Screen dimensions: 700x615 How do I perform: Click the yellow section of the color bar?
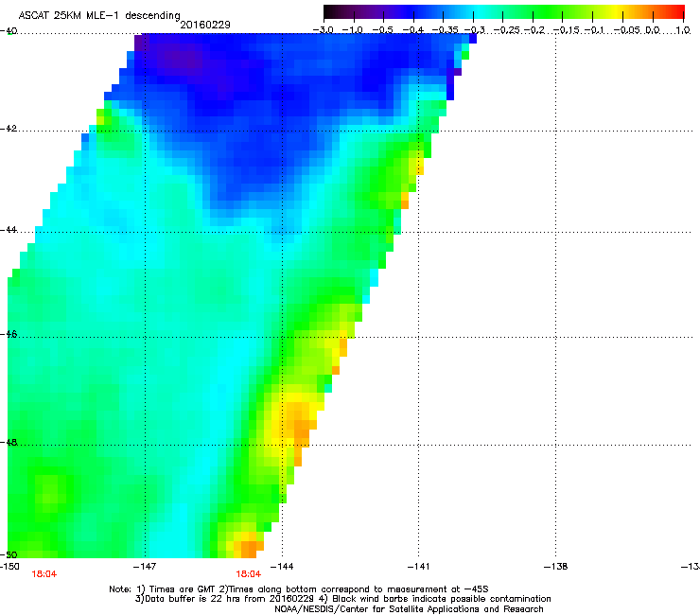(618, 11)
